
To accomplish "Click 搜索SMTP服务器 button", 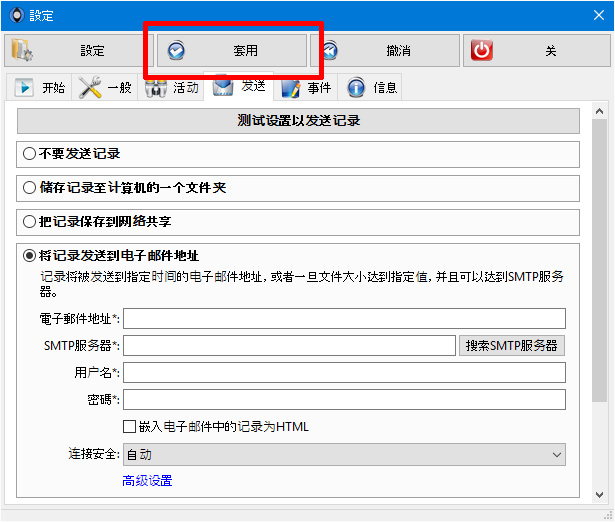I will pyautogui.click(x=512, y=346).
